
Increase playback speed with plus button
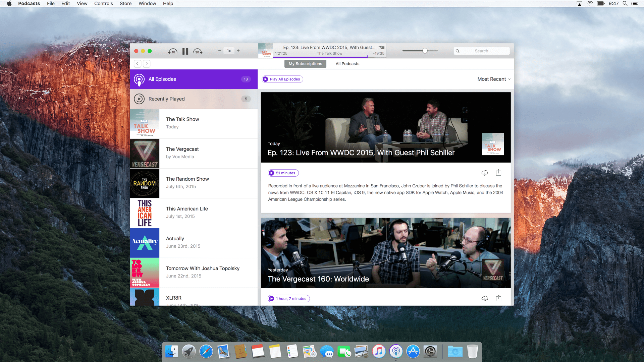coord(238,51)
